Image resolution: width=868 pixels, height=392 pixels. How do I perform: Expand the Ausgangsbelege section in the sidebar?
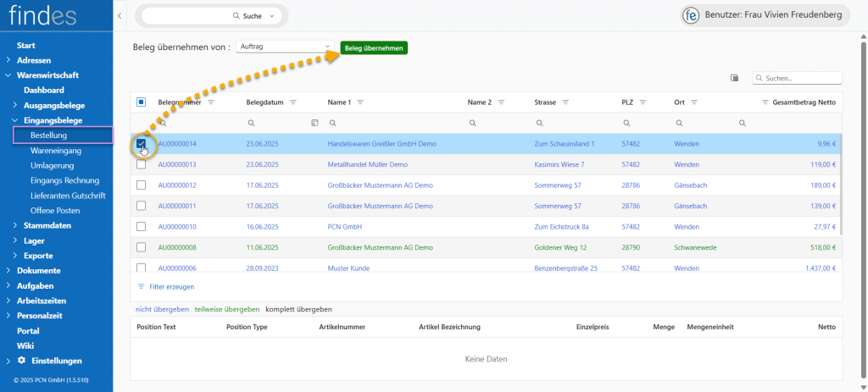tap(14, 105)
